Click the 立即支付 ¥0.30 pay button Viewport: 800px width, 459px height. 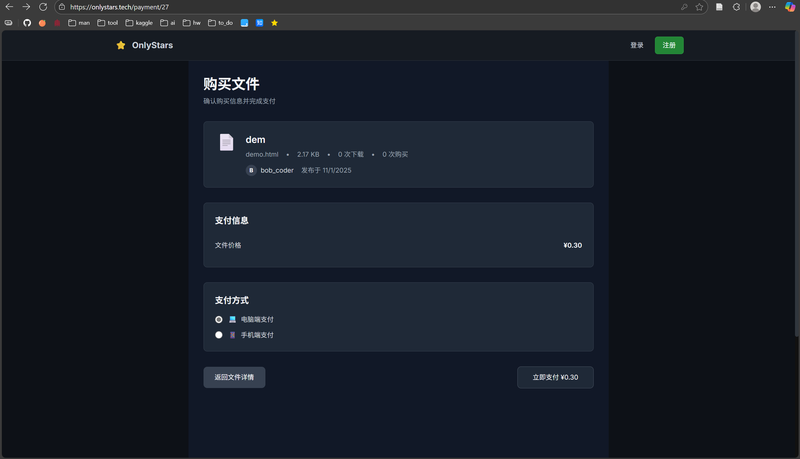point(555,377)
